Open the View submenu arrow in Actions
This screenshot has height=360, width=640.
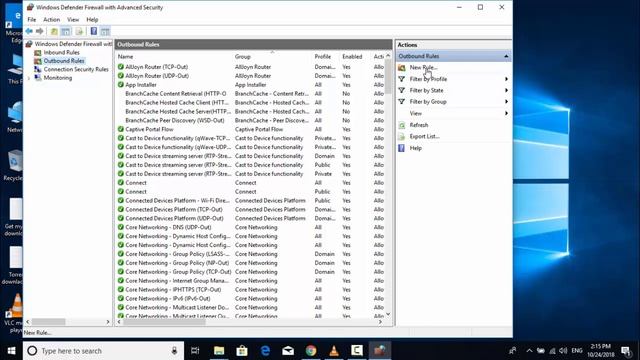click(506, 113)
